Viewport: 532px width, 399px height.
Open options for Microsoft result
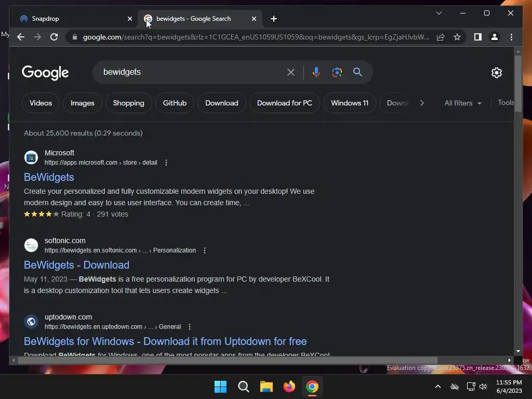click(166, 163)
